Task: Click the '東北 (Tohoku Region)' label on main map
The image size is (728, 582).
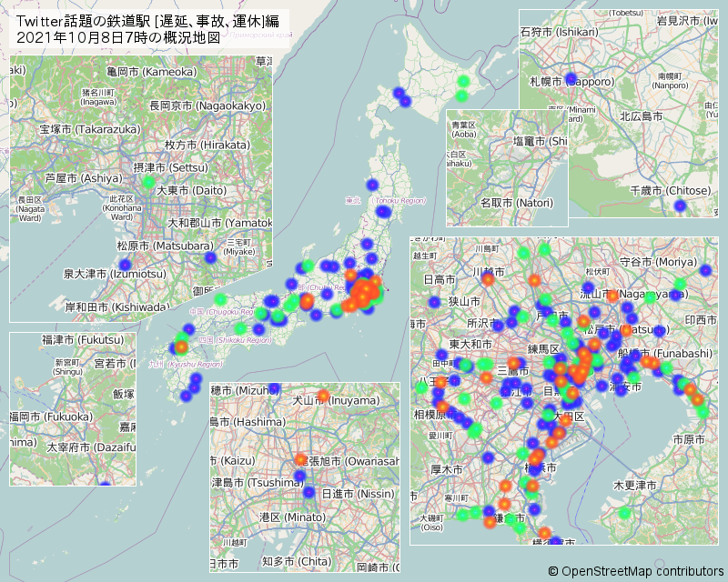Action: [x=385, y=201]
